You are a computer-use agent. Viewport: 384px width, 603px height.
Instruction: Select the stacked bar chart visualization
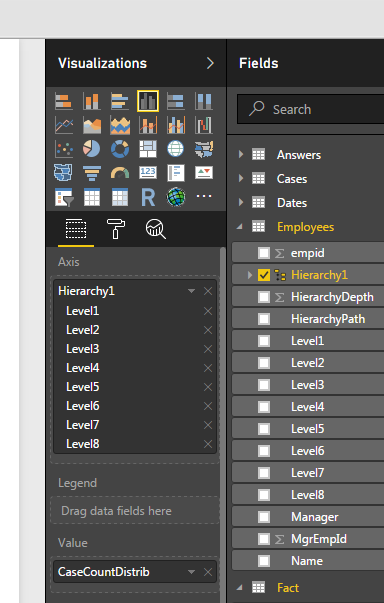point(64,101)
